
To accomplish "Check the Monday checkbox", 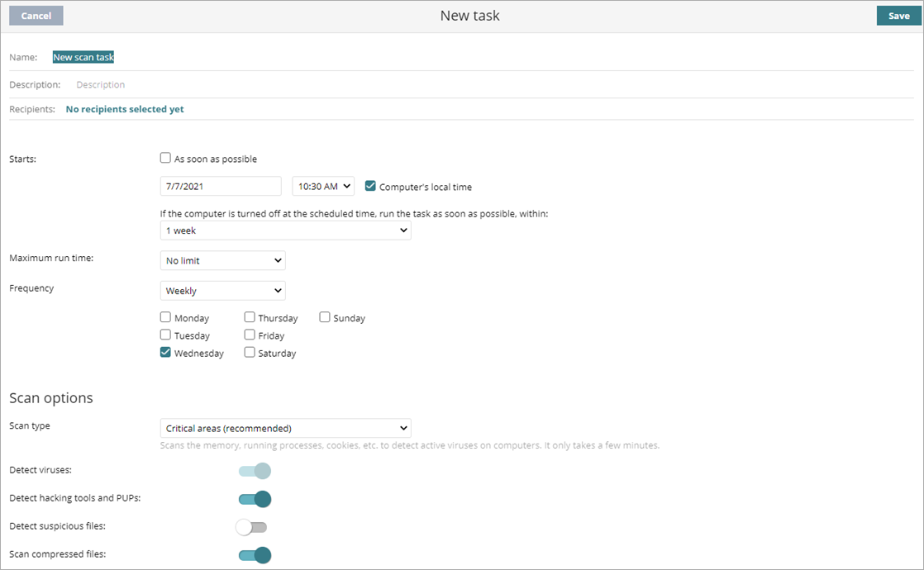I will coord(165,317).
